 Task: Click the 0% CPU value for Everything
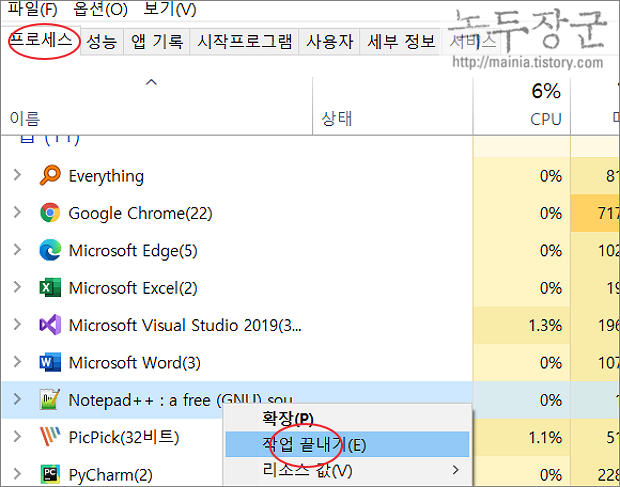coord(551,176)
